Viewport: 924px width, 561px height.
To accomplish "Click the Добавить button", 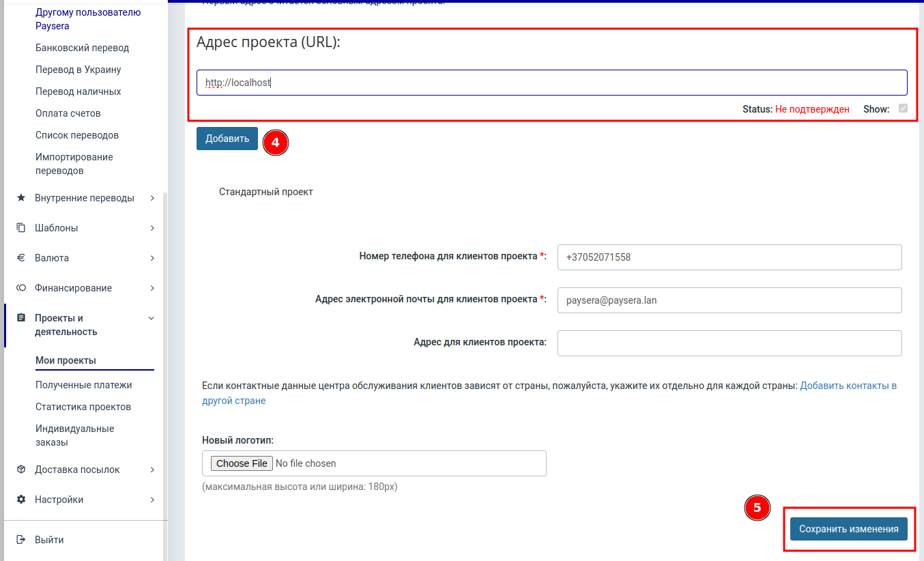I will [x=227, y=139].
